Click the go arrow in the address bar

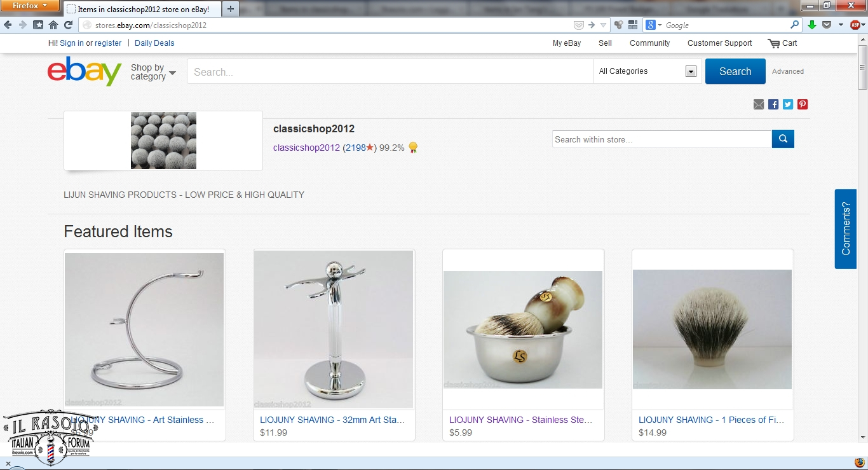(592, 25)
